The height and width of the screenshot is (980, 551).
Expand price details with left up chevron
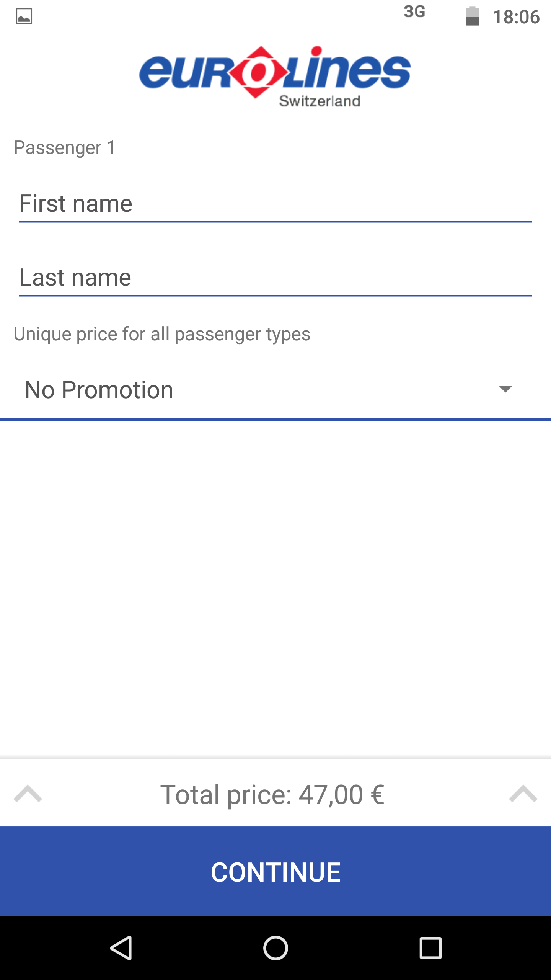28,794
